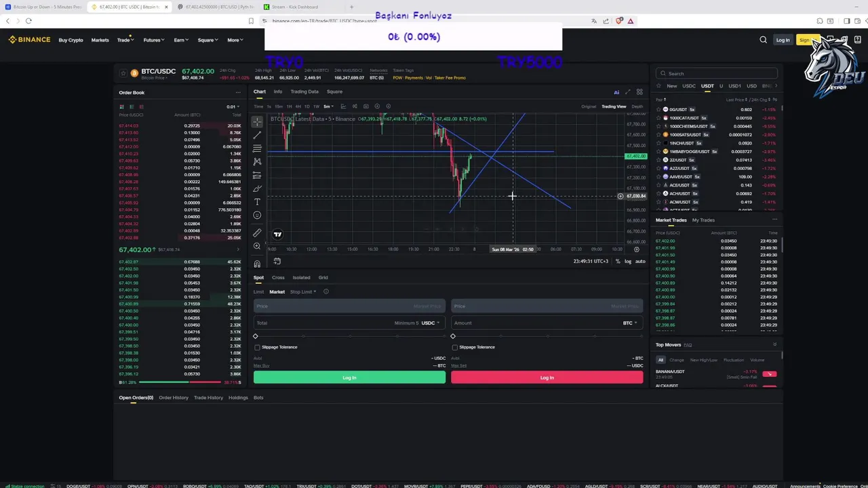Image resolution: width=868 pixels, height=488 pixels.
Task: Open order book 0.01 precision dropdown
Action: point(233,106)
